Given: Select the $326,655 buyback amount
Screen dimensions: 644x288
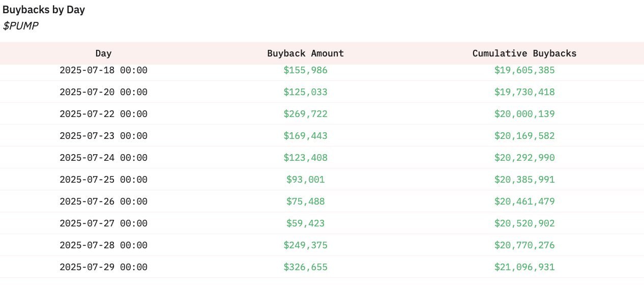Looking at the screenshot, I should pyautogui.click(x=305, y=267).
